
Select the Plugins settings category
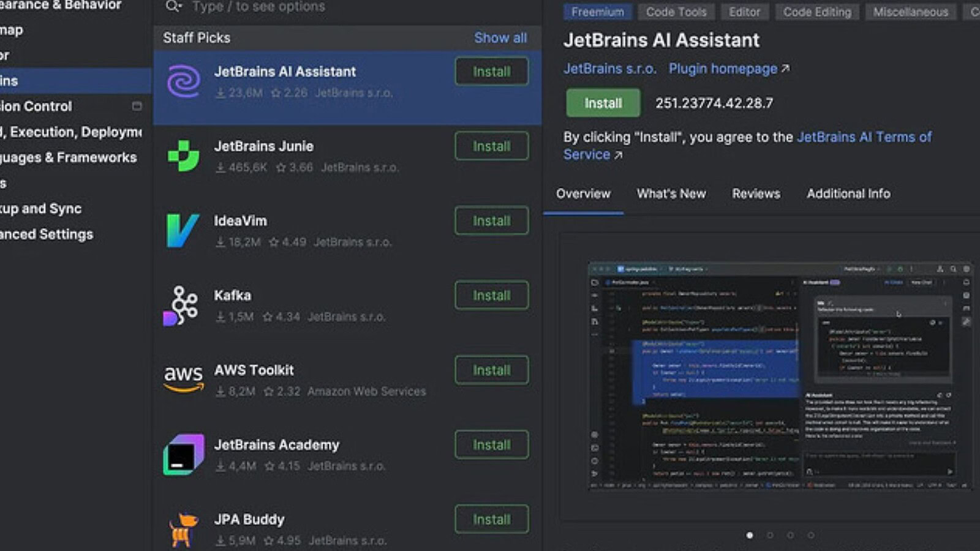coord(75,81)
